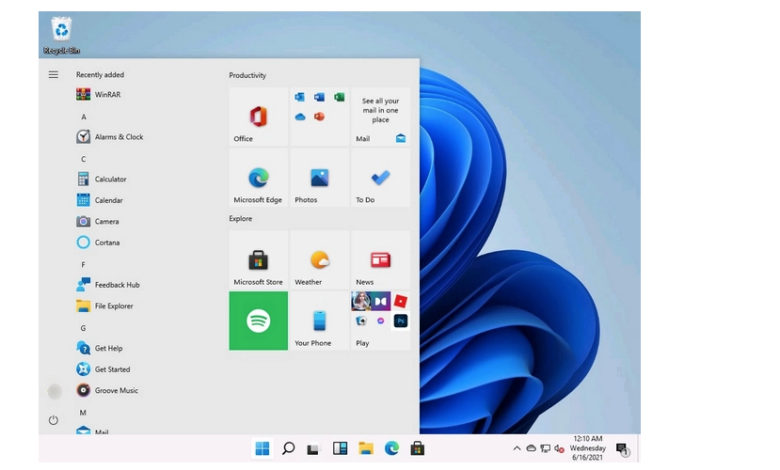This screenshot has width=780, height=470.
Task: Open Microsoft Store tile
Action: [258, 261]
